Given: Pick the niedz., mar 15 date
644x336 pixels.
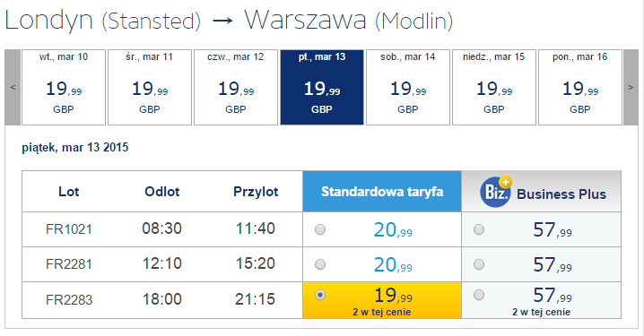Looking at the screenshot, I should pos(494,88).
